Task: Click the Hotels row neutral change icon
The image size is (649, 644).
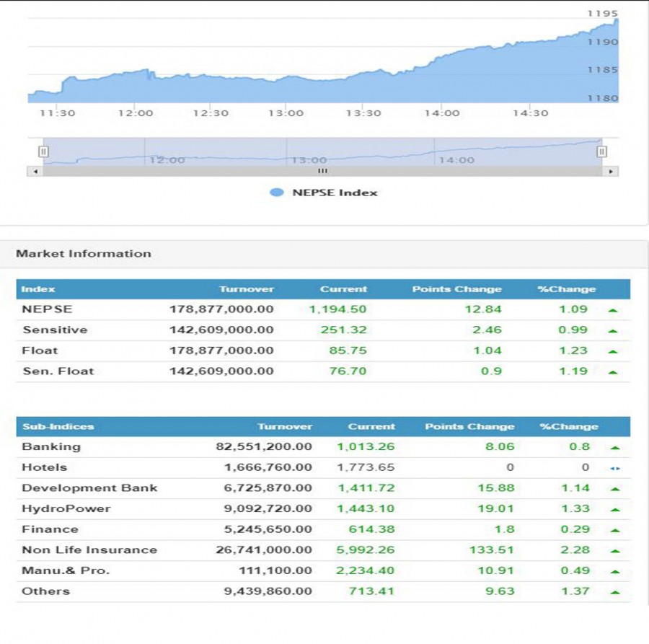Action: point(614,468)
